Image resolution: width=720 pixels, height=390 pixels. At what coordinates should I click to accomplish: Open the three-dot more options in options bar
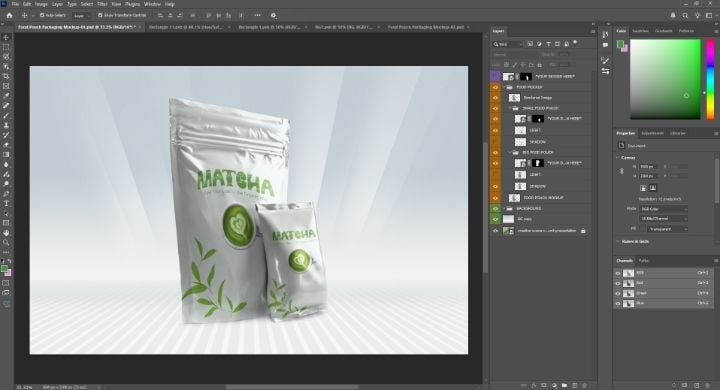click(x=257, y=15)
